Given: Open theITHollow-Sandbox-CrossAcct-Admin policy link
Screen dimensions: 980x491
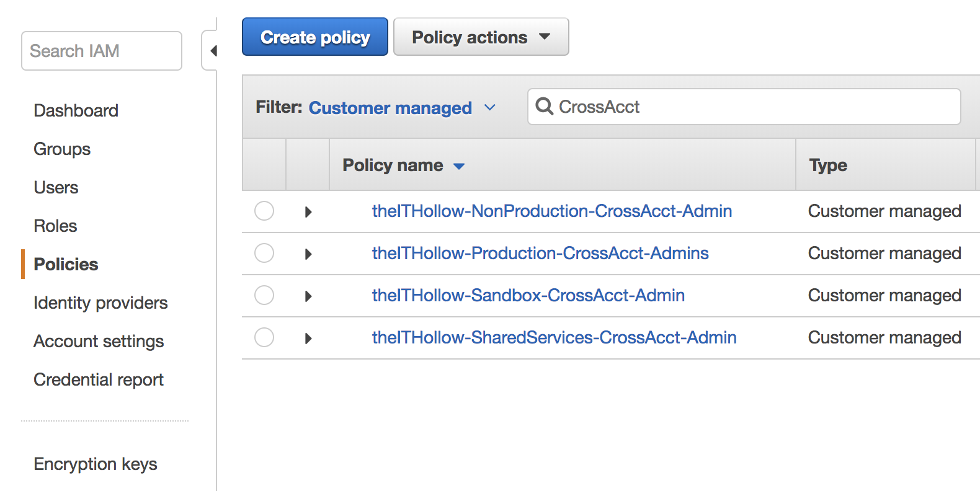Looking at the screenshot, I should tap(528, 295).
